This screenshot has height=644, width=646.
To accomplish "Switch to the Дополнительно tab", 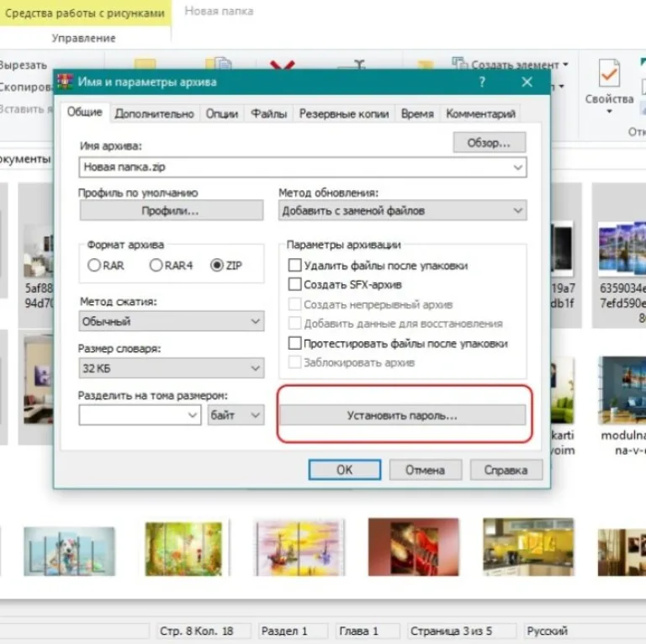I will (x=155, y=113).
